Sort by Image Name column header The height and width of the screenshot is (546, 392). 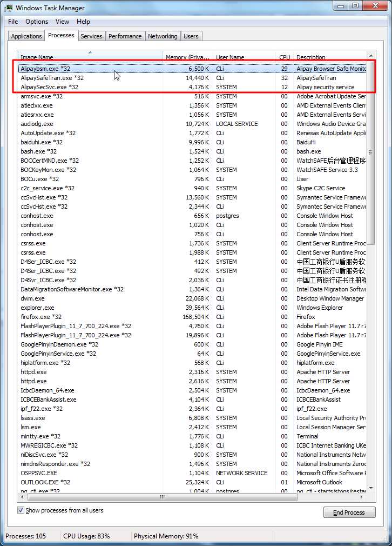tap(90, 57)
